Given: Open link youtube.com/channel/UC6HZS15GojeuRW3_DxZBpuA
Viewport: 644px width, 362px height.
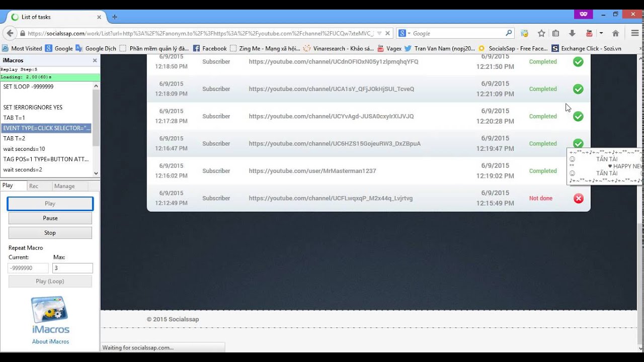Looking at the screenshot, I should tap(335, 144).
